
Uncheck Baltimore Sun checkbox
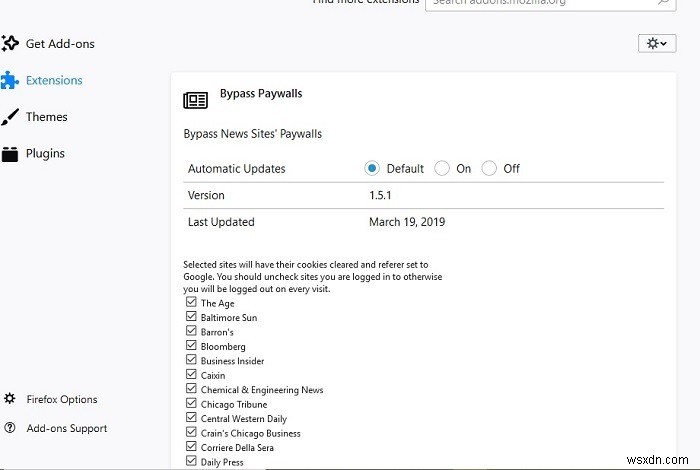pos(191,316)
